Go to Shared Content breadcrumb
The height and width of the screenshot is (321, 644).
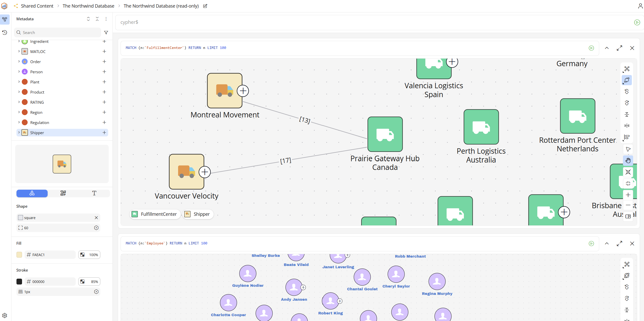(37, 6)
